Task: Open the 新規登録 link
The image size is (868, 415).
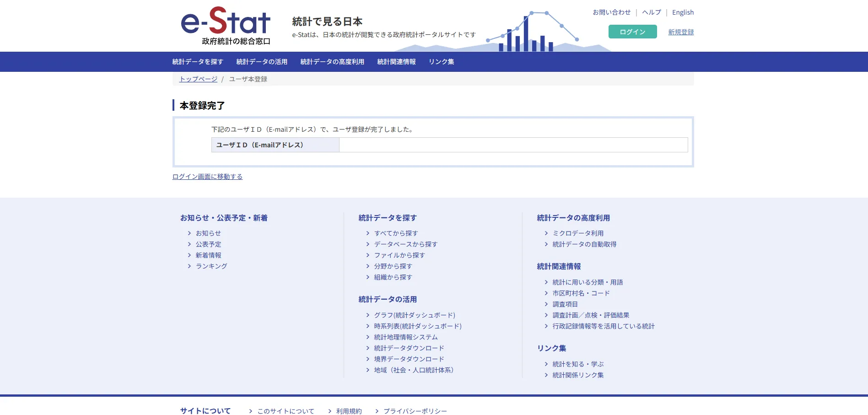Action: (x=681, y=32)
